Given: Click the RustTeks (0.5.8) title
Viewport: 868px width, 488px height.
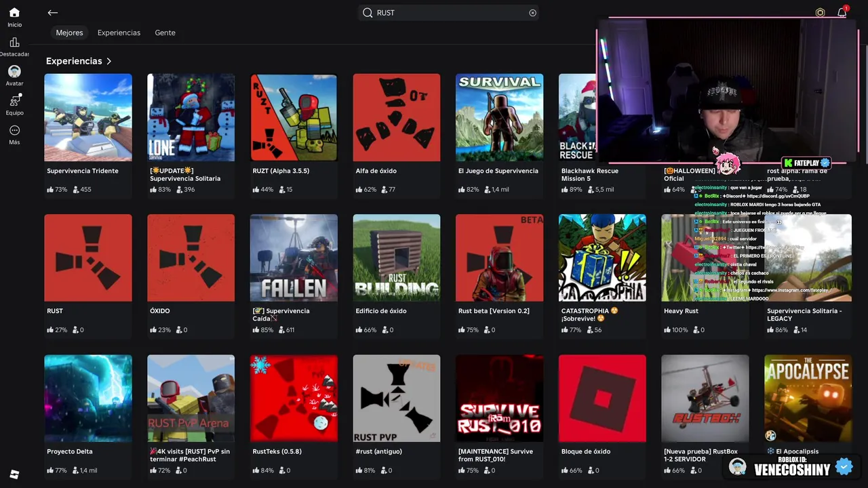Looking at the screenshot, I should pos(277,451).
